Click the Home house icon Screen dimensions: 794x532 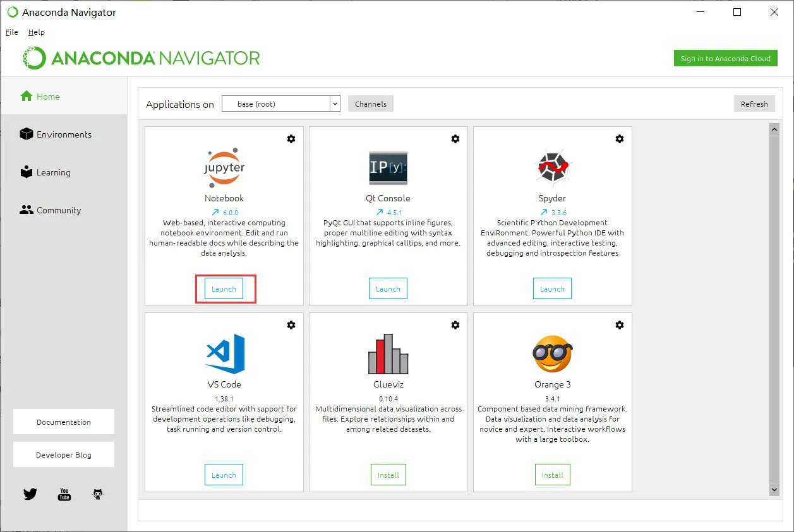tap(27, 96)
